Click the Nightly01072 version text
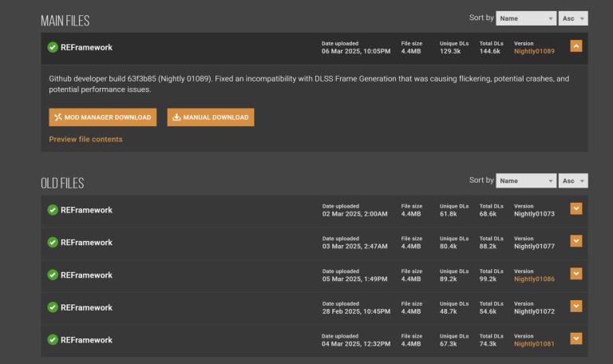Screen dimensions: 613x364 pyautogui.click(x=534, y=311)
